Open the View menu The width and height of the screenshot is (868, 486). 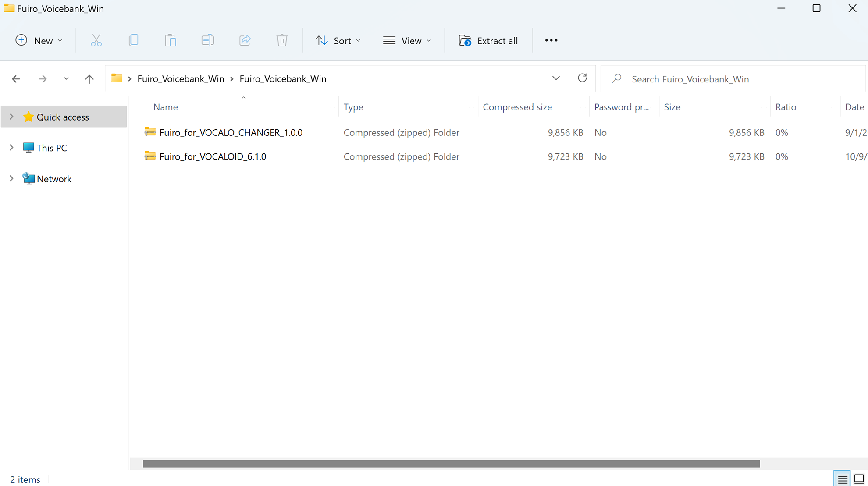[x=407, y=40]
